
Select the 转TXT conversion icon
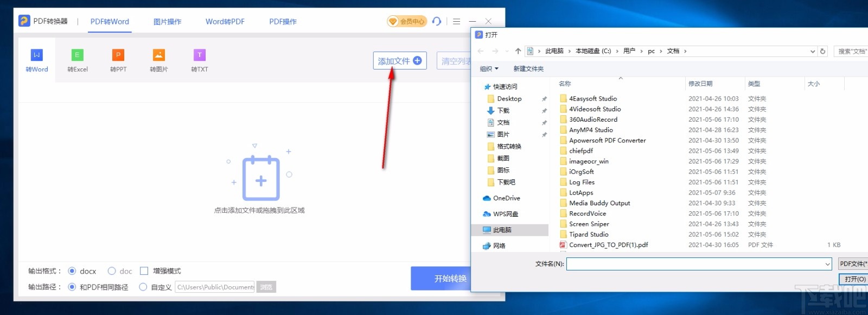(x=199, y=60)
